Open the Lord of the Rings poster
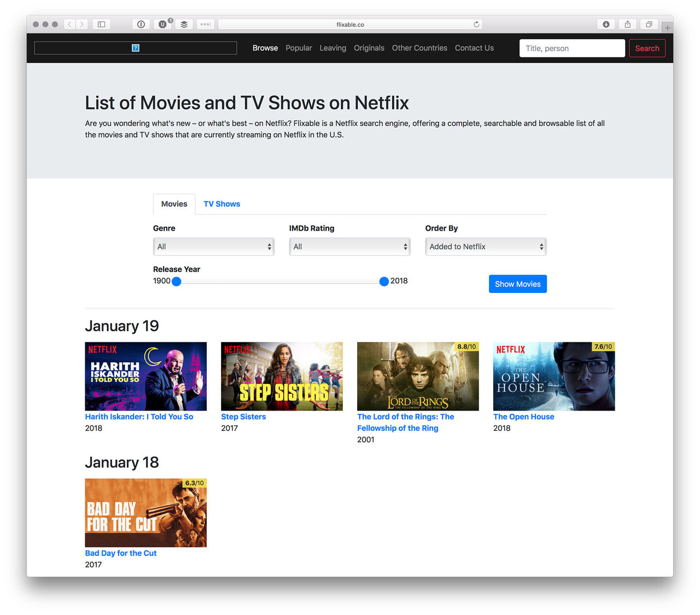 418,376
